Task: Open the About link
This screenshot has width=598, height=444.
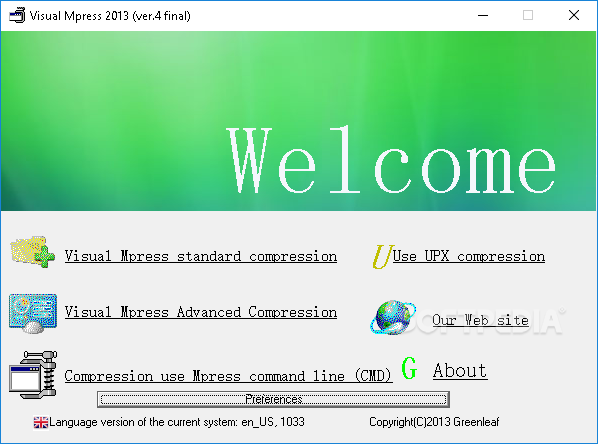Action: tap(460, 370)
